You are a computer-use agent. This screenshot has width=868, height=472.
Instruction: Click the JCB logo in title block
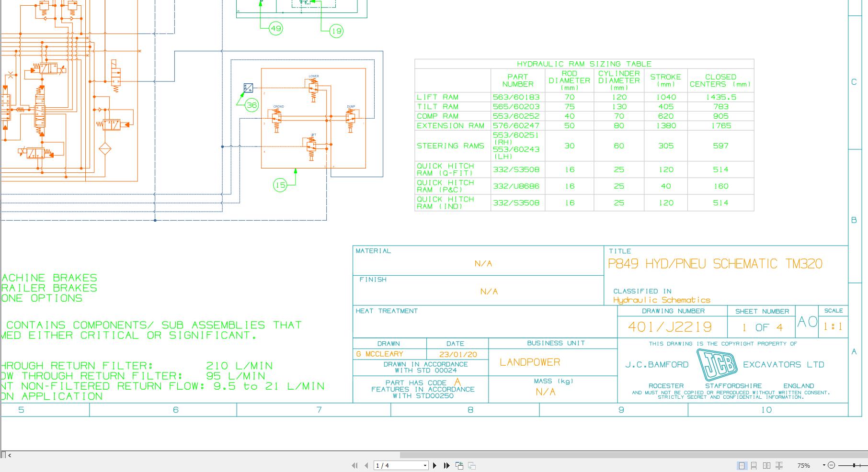pos(717,365)
